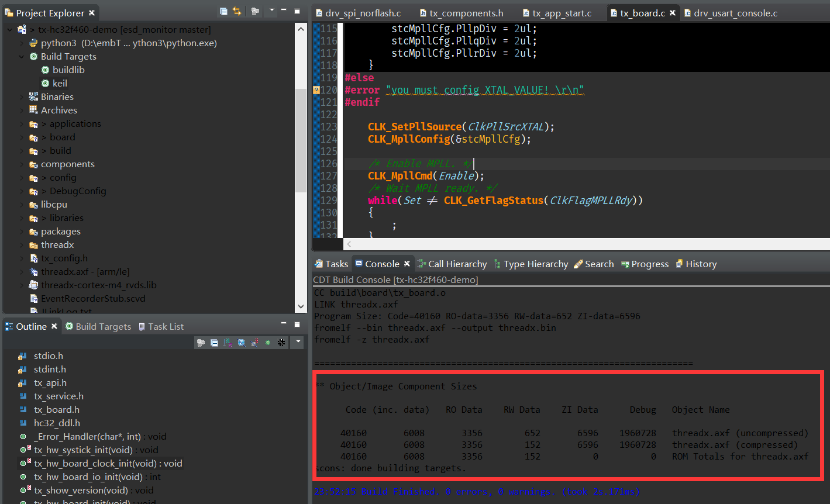Open the Outline view menu dropdown
The width and height of the screenshot is (830, 504).
coord(298,341)
